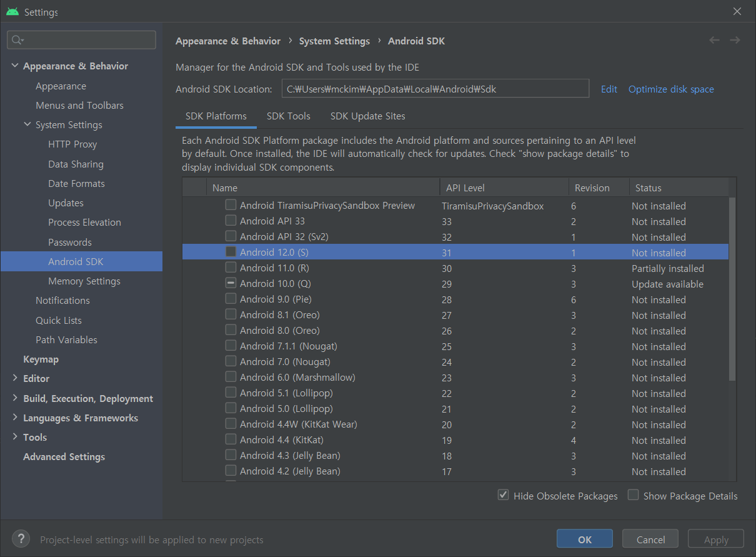Click 'Update available' status of Android 10.0
Image resolution: width=756 pixels, height=557 pixels.
coord(667,284)
